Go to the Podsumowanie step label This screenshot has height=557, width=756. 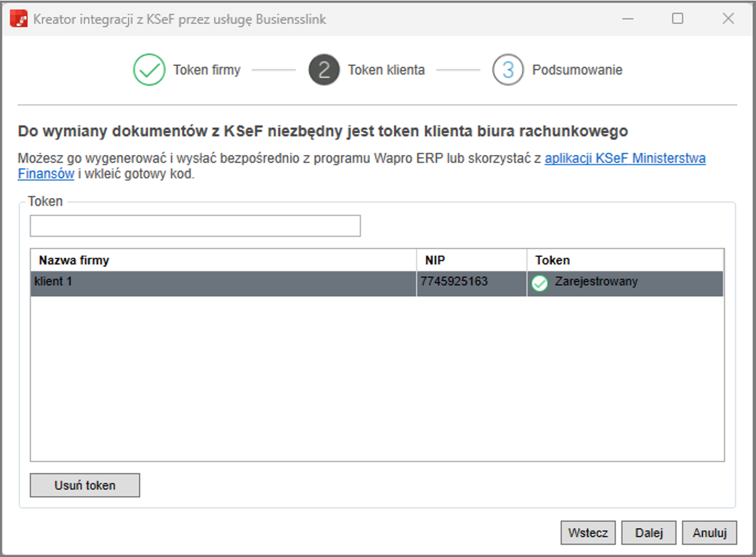point(577,70)
